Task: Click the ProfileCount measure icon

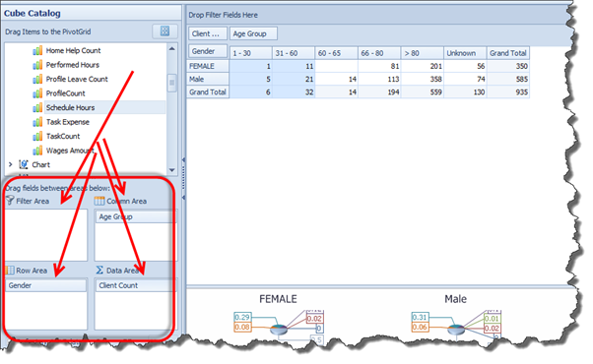Action: [x=37, y=93]
